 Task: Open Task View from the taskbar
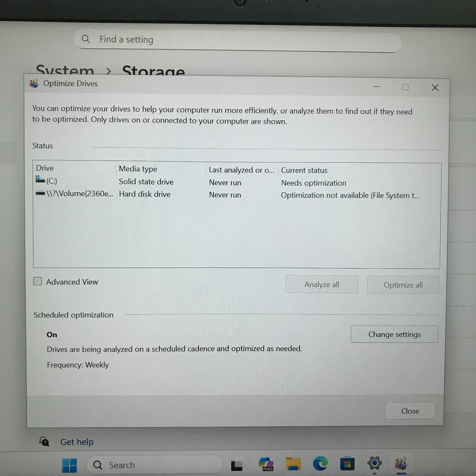pos(237,466)
